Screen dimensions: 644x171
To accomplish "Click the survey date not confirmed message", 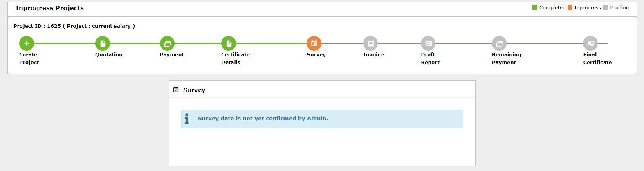I will (x=263, y=119).
